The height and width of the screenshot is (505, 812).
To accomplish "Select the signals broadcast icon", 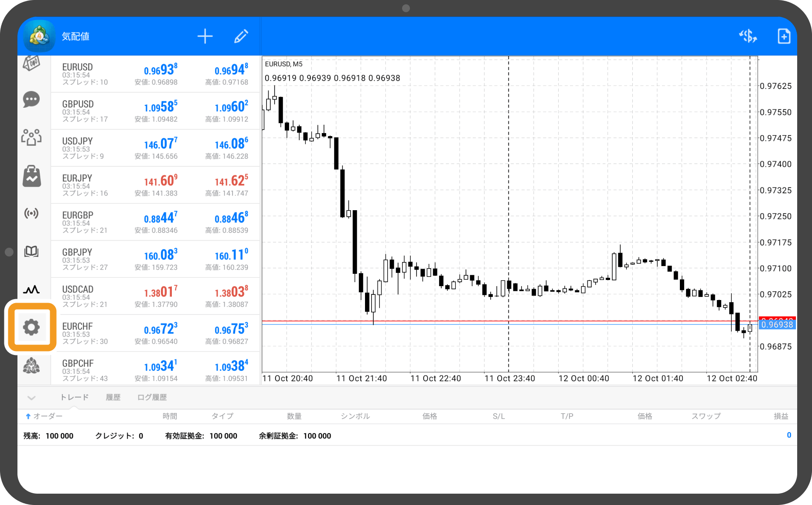I will coord(31,213).
